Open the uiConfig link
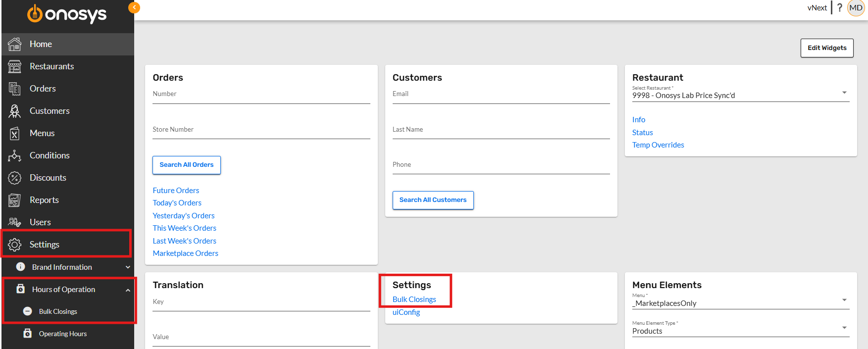Image resolution: width=868 pixels, height=349 pixels. 406,312
